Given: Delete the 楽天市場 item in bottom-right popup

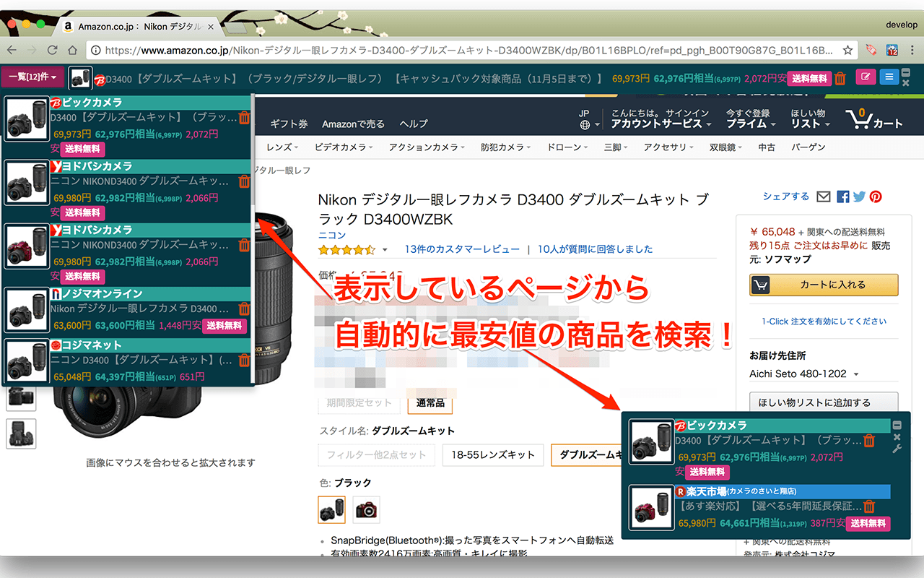Looking at the screenshot, I should pos(869,506).
